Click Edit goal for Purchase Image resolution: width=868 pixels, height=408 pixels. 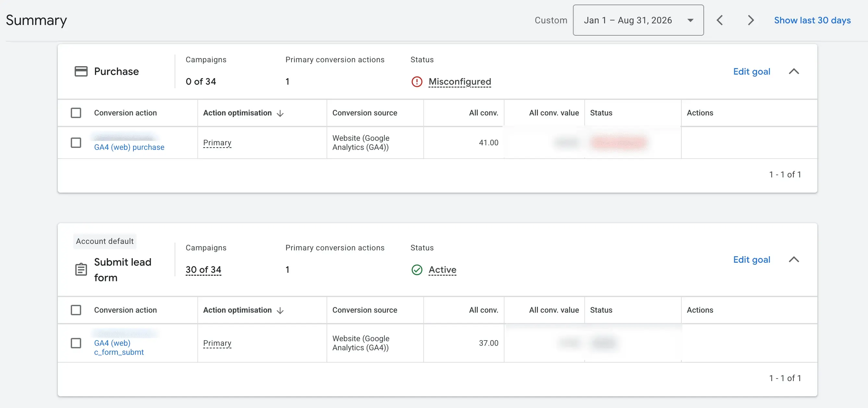751,71
